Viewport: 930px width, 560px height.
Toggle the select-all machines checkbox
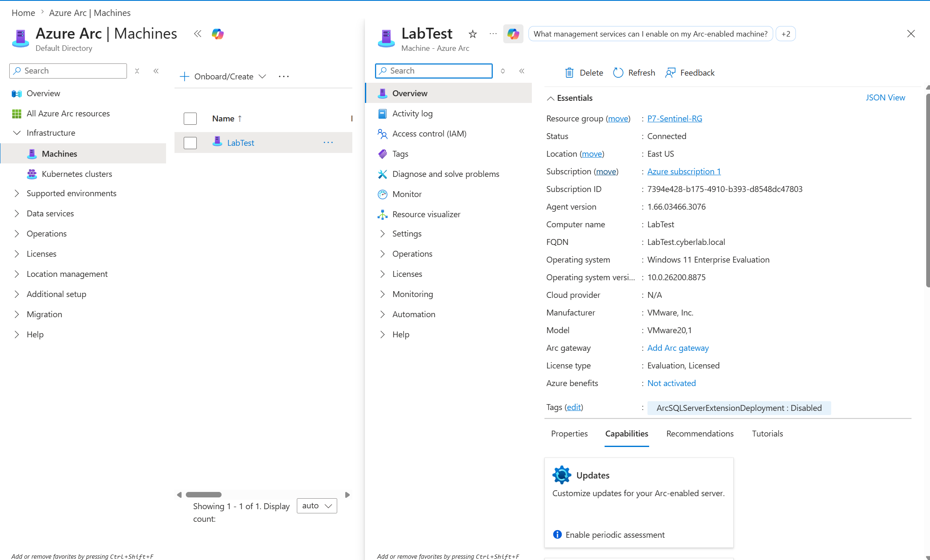190,118
